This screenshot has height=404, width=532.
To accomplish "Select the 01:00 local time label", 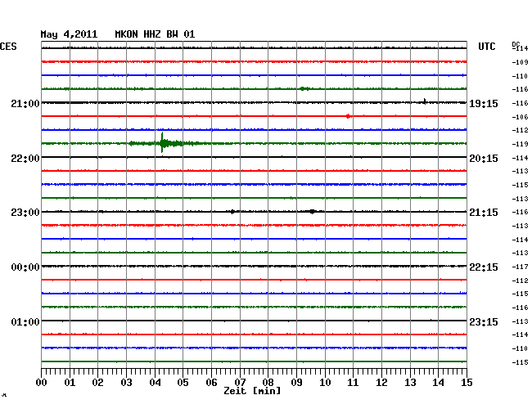I will pos(25,321).
